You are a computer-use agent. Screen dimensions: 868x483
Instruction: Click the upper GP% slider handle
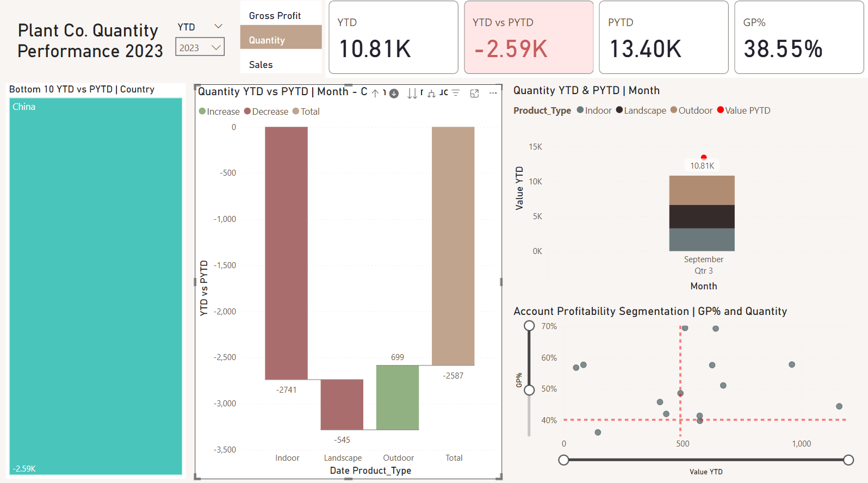(x=529, y=326)
